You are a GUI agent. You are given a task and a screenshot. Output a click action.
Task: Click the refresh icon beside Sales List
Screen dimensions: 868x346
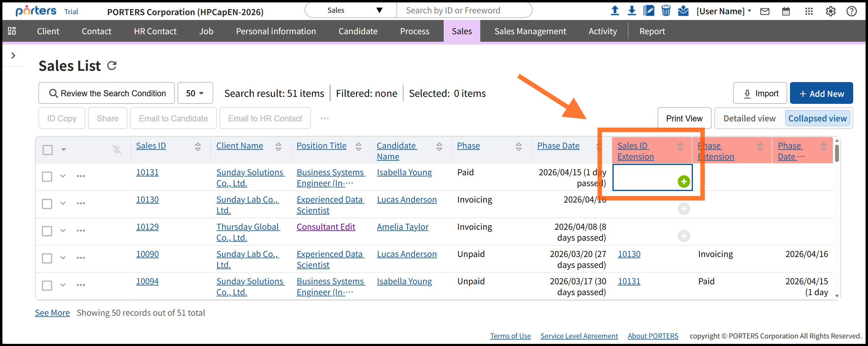point(112,65)
